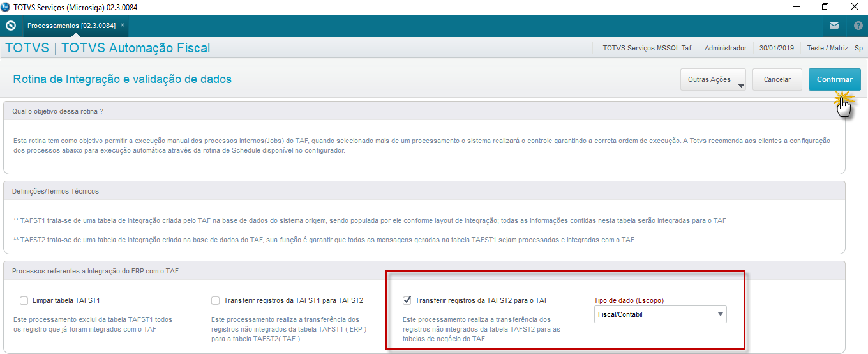Click the TOTVS home logo icon
868x354 pixels.
10,26
